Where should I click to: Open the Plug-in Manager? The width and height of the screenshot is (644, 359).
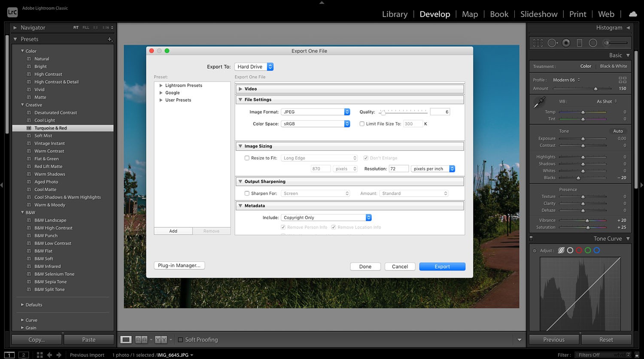point(179,265)
